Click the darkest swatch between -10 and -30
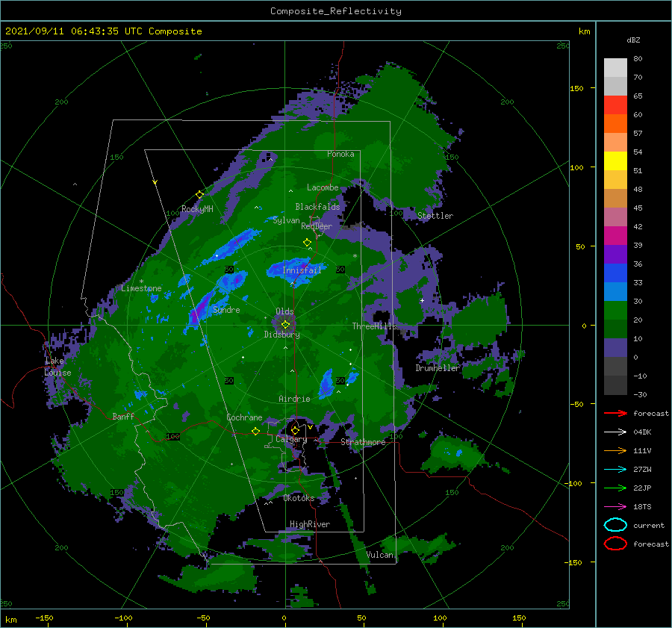Screen dimensions: 672x628 pyautogui.click(x=615, y=385)
